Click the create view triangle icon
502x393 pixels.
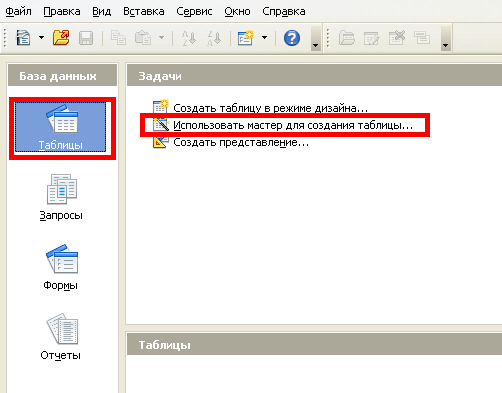[161, 142]
